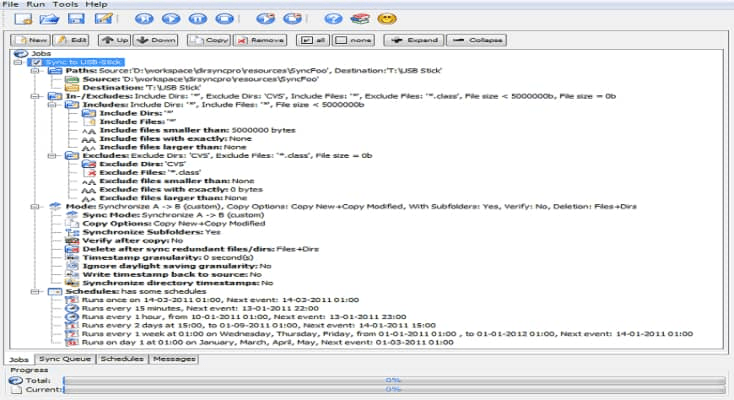Click the first blue round preview icon
The image size is (734, 400).
coord(144,19)
